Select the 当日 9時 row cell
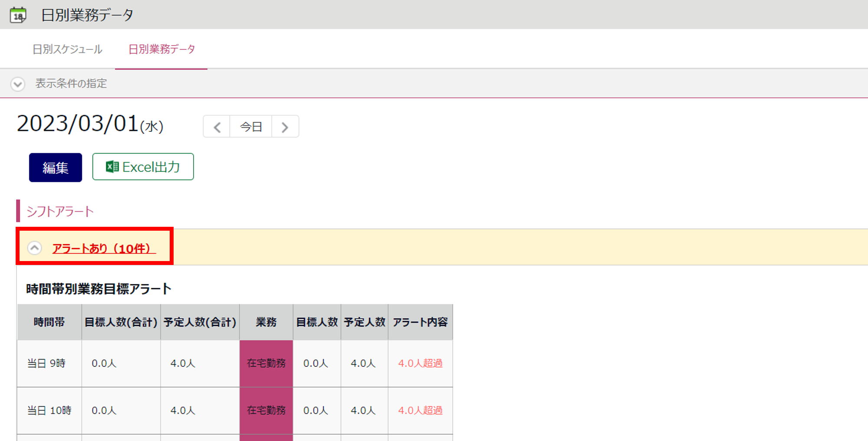 pyautogui.click(x=49, y=363)
